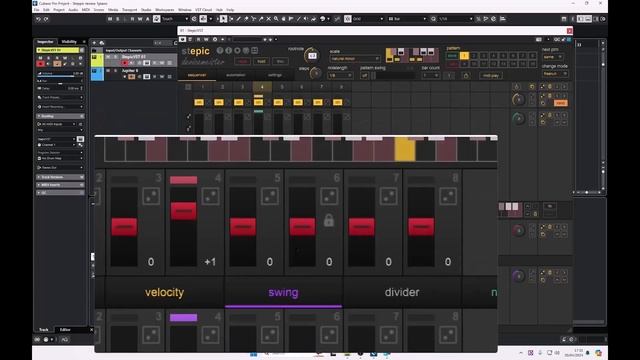Open the Grid snap type dropdown

tap(368, 19)
